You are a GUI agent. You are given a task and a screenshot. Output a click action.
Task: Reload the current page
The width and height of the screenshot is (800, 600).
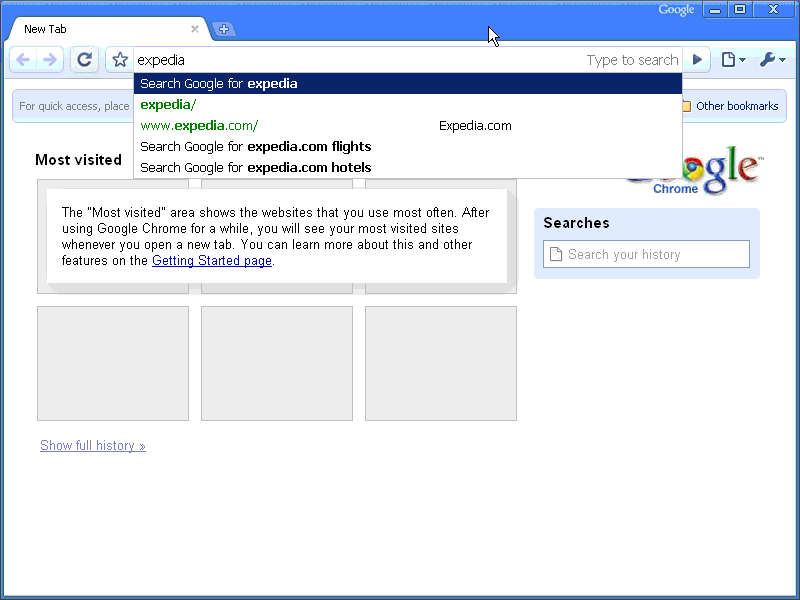tap(84, 60)
